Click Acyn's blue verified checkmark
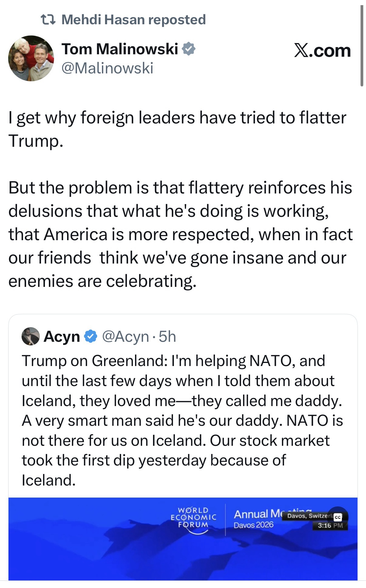 90,336
